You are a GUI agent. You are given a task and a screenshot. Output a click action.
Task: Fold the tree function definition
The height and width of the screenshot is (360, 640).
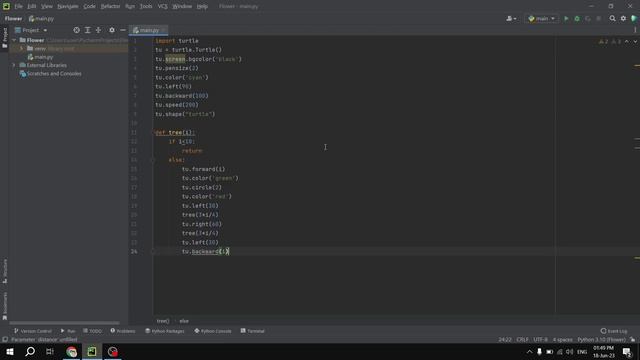click(x=153, y=133)
